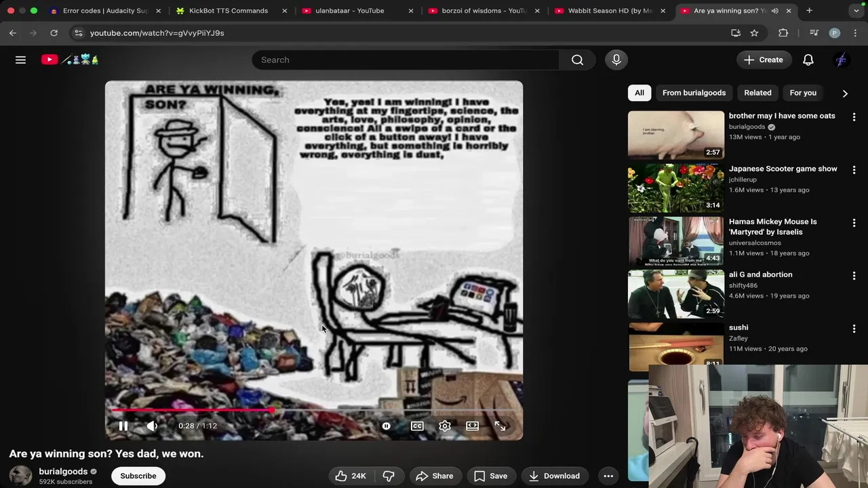This screenshot has width=868, height=488.
Task: Open options for Japanese Scooter game show
Action: pos(854,169)
